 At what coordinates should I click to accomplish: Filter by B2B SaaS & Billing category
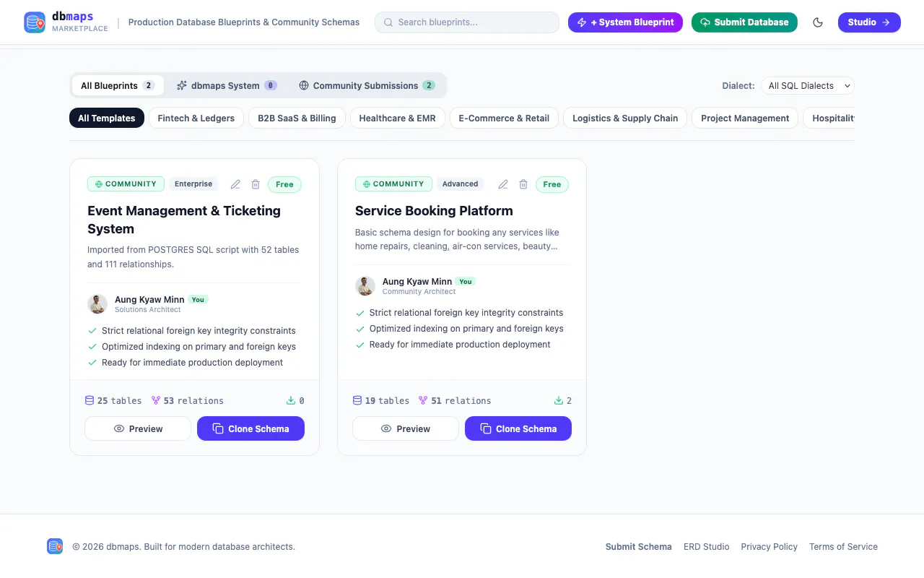pos(297,118)
